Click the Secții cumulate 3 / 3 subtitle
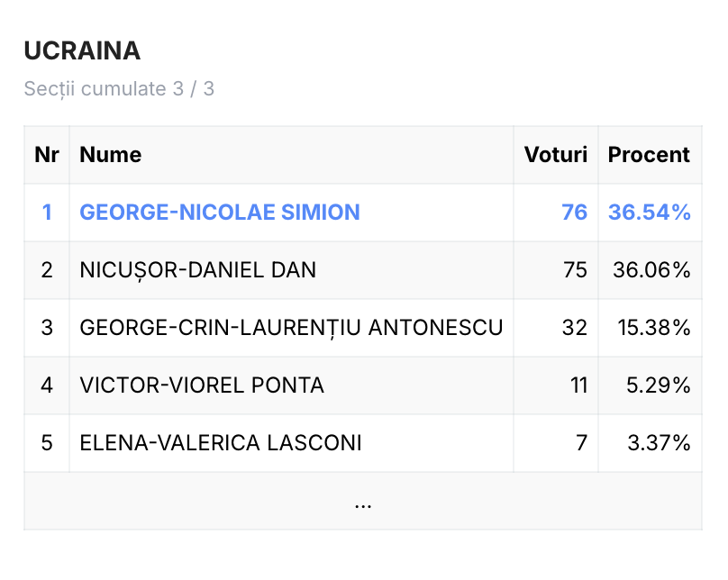This screenshot has height=580, width=728. coord(119,88)
